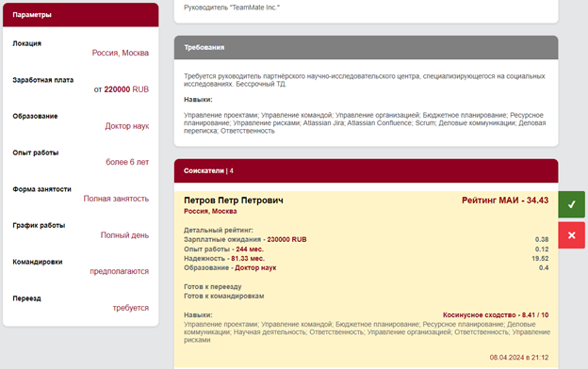588x369 pixels.
Task: Select the Руководитель "TeamMate Inc." text
Action: tap(232, 8)
